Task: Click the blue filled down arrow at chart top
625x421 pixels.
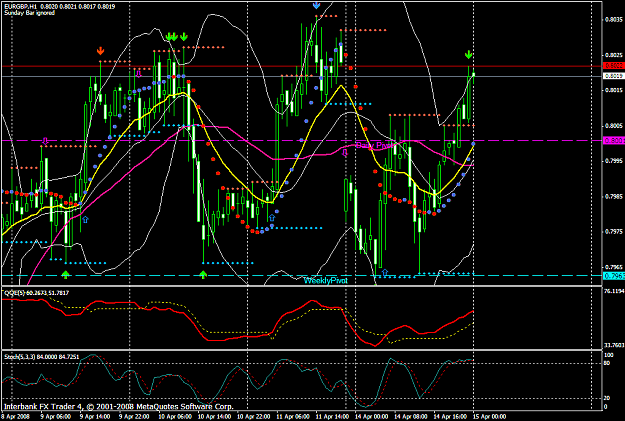Action: [x=316, y=5]
